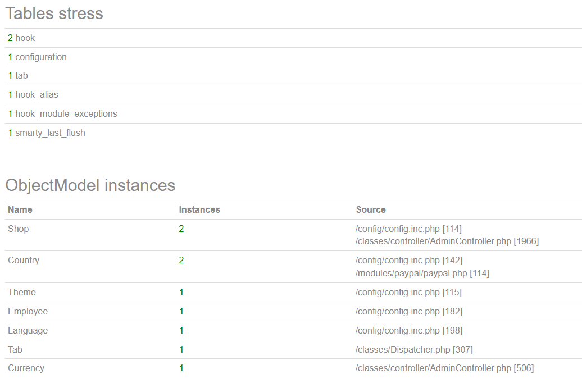582x392 pixels.
Task: Click the 'Currency' row name
Action: (26, 368)
